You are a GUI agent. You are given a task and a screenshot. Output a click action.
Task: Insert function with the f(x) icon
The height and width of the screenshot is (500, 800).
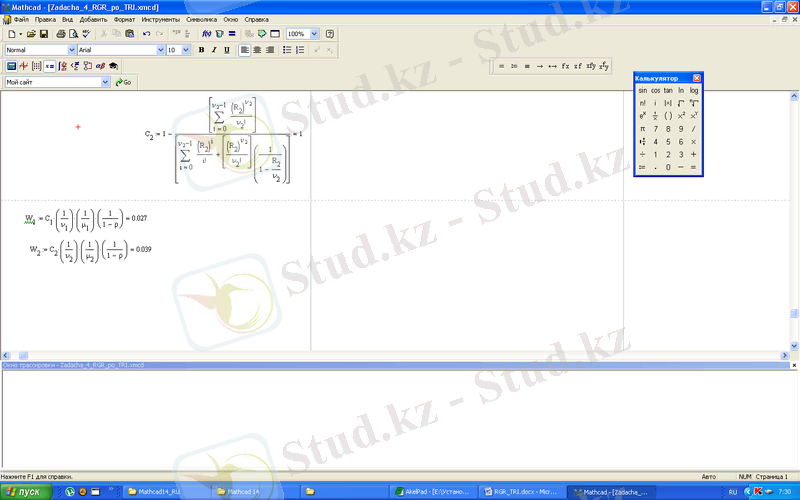click(207, 34)
